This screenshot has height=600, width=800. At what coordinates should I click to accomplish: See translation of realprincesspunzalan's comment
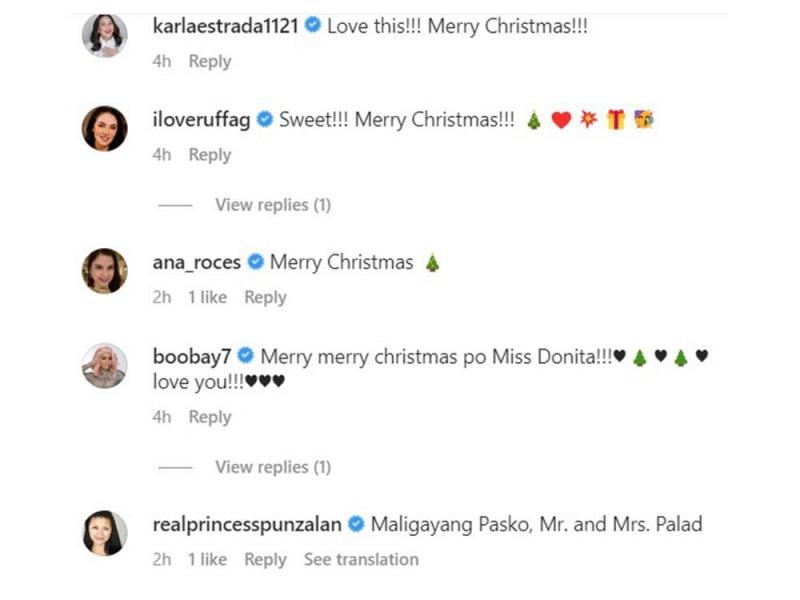(x=361, y=559)
